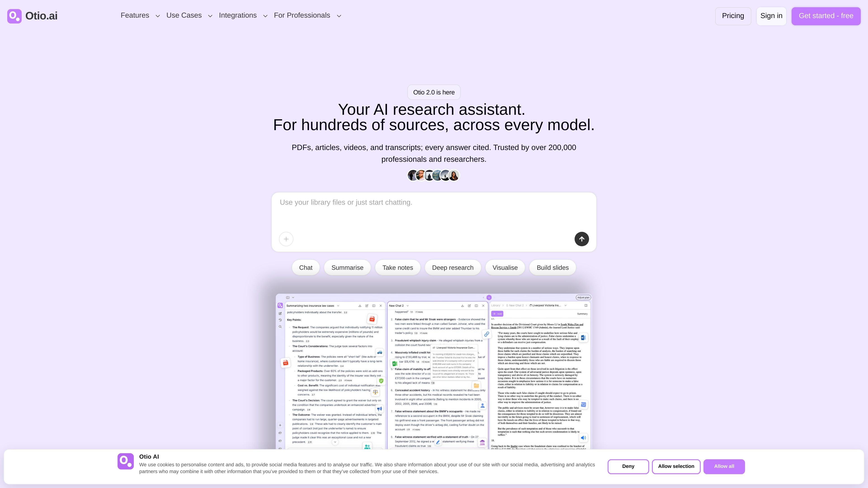Click the Key Points: heading text
The image size is (868, 488).
[x=294, y=320]
